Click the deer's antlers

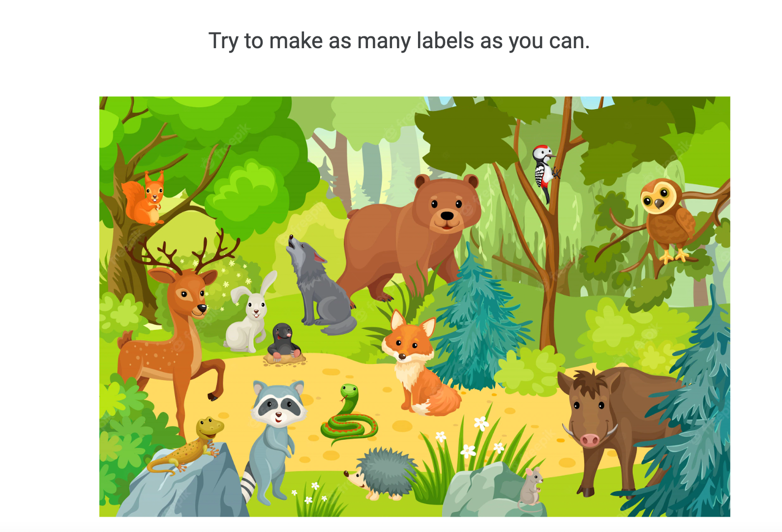[x=184, y=252]
